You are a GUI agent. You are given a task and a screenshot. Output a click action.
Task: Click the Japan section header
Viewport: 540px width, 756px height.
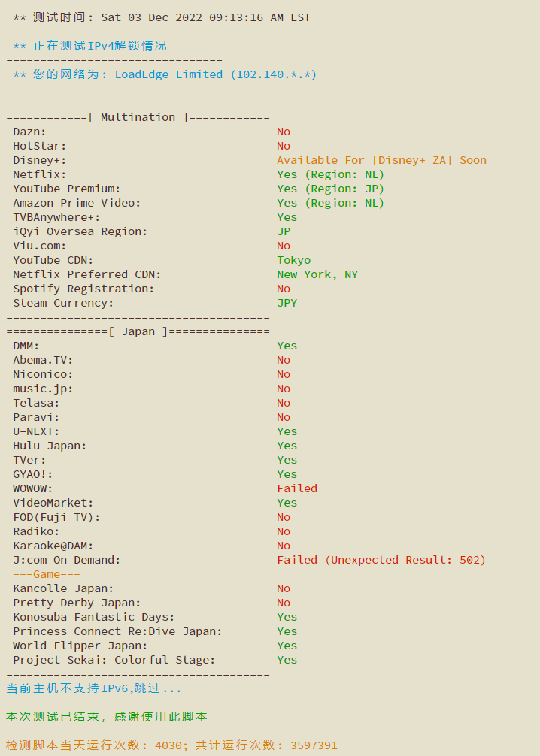[138, 331]
